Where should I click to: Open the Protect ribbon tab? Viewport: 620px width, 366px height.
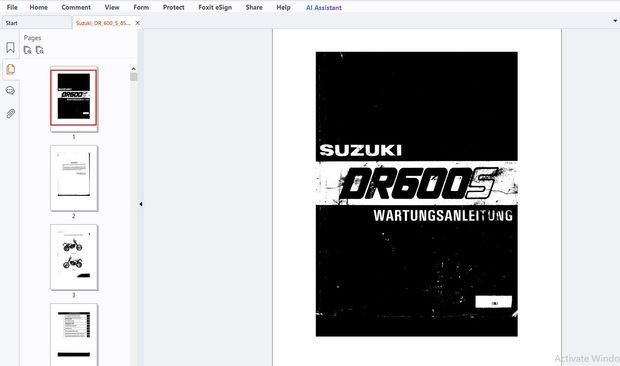click(x=174, y=7)
